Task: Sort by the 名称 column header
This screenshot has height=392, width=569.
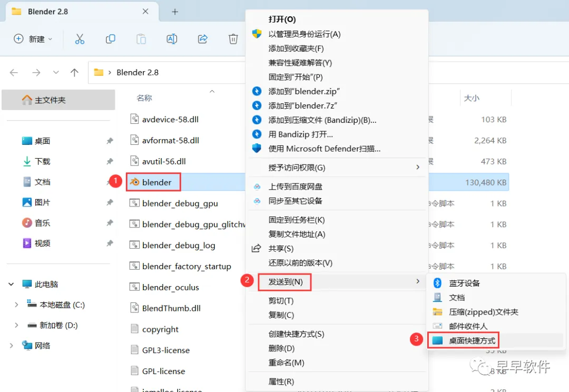Action: click(144, 98)
